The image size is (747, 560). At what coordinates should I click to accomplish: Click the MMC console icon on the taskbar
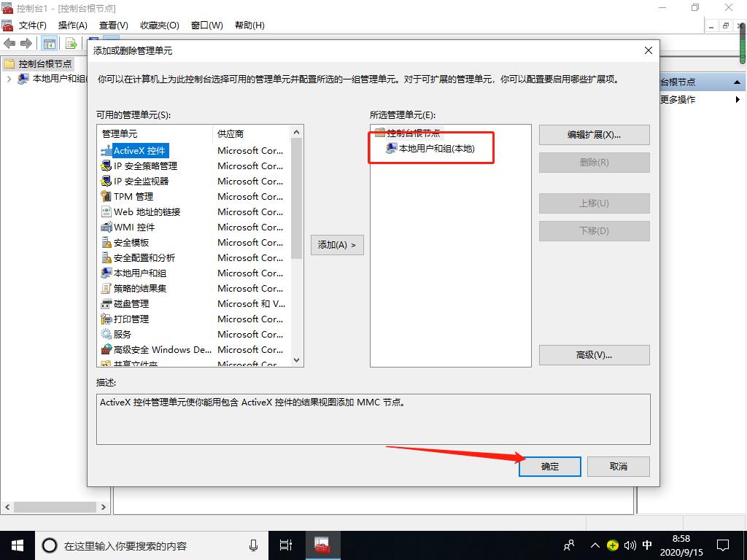tap(322, 545)
